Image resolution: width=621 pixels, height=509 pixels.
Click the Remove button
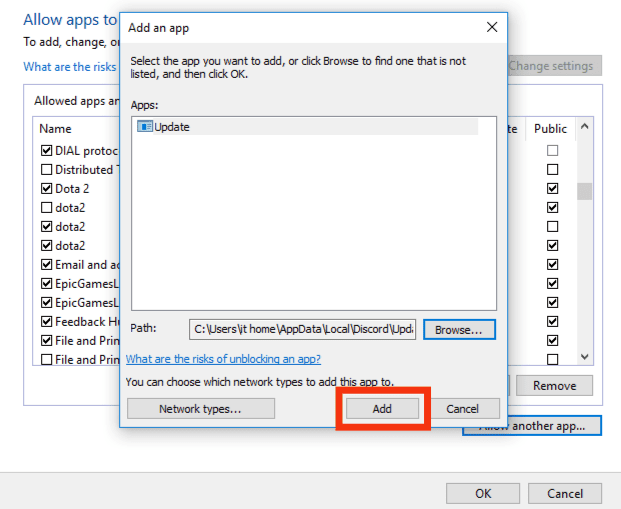(554, 386)
